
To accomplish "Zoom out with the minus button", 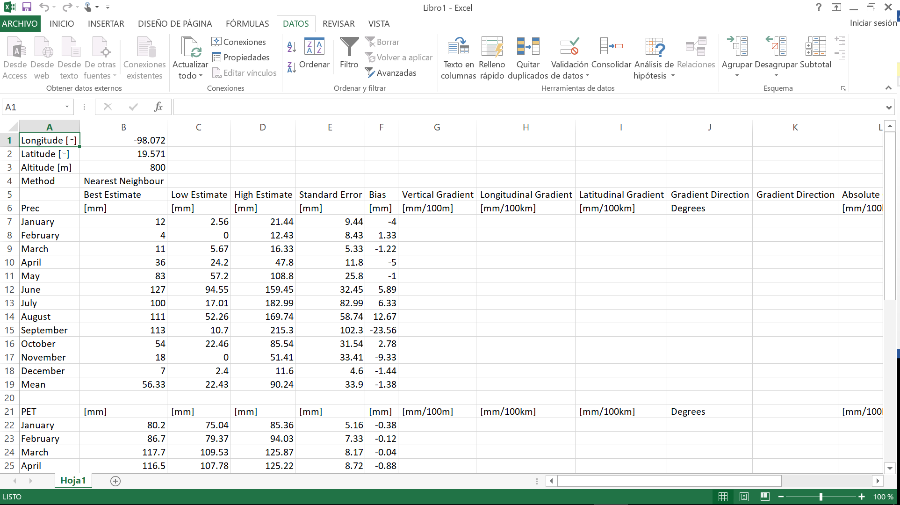I will coord(781,496).
